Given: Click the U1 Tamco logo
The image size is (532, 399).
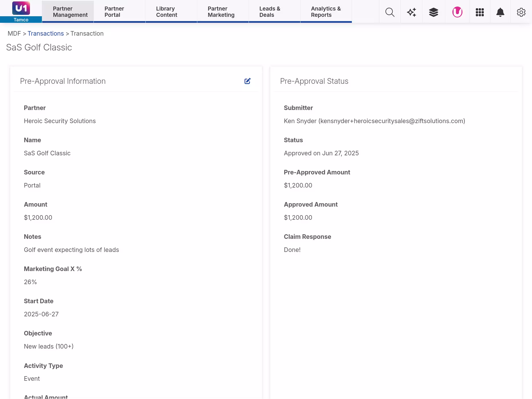Looking at the screenshot, I should click(21, 11).
